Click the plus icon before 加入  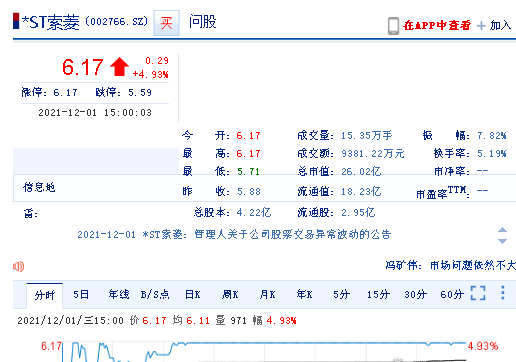pos(481,26)
